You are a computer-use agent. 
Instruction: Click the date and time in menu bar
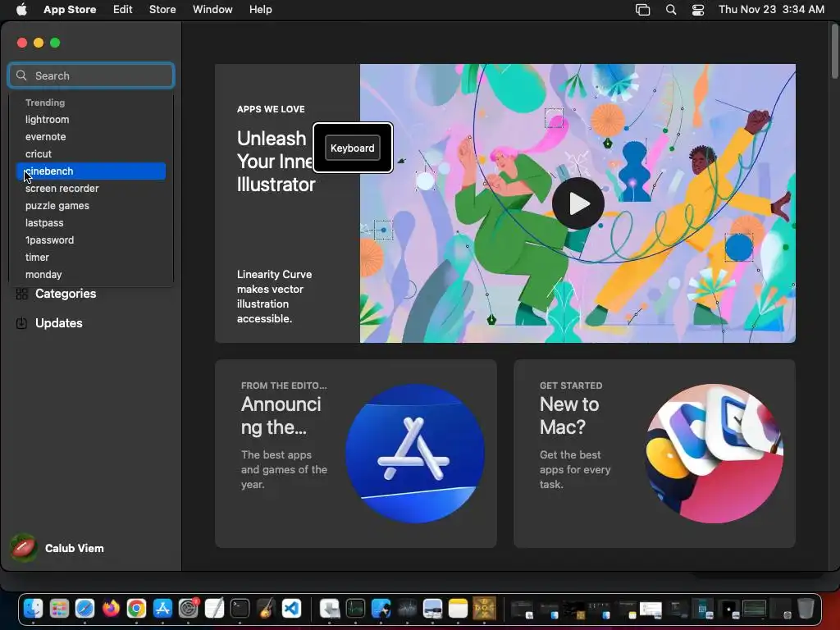771,10
